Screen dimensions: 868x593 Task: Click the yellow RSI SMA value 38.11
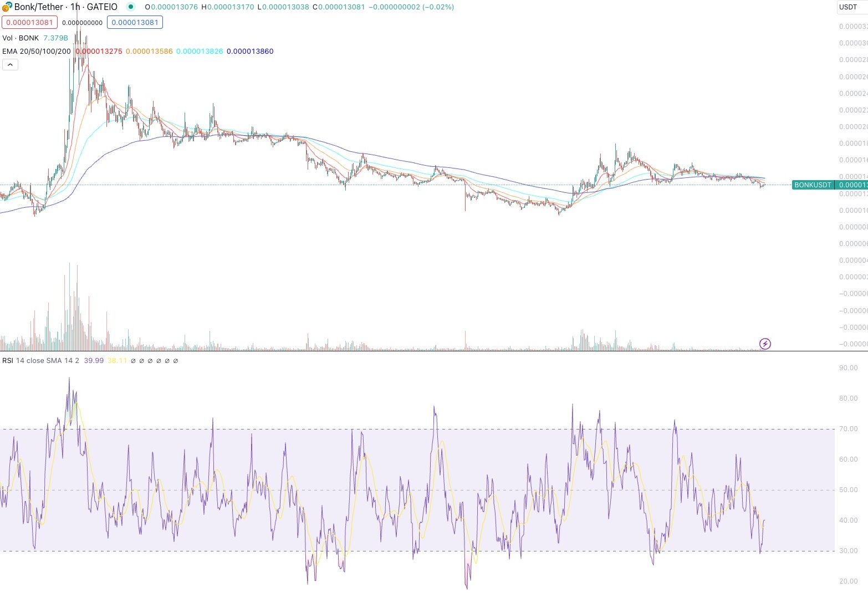[117, 360]
